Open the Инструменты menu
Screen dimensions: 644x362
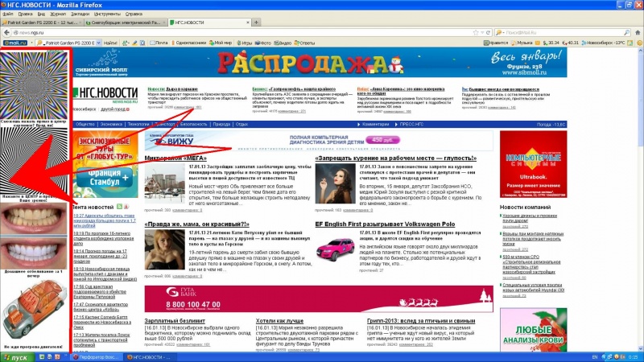pyautogui.click(x=107, y=14)
